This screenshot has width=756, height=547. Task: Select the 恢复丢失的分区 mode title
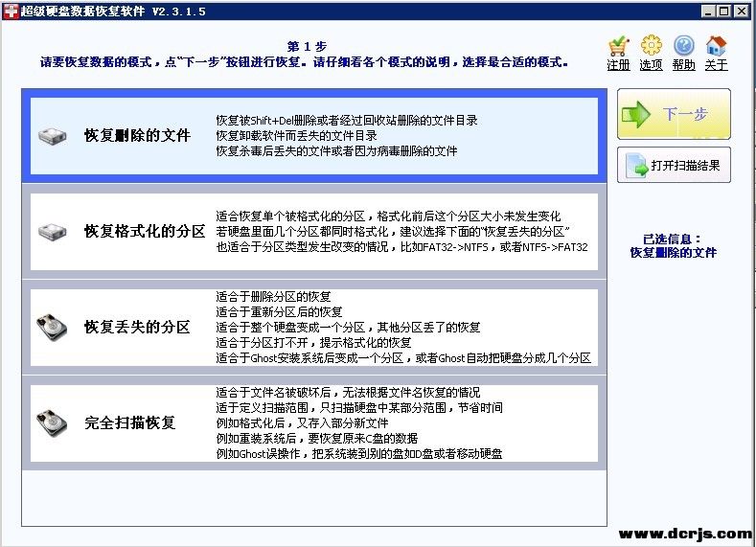pyautogui.click(x=137, y=327)
